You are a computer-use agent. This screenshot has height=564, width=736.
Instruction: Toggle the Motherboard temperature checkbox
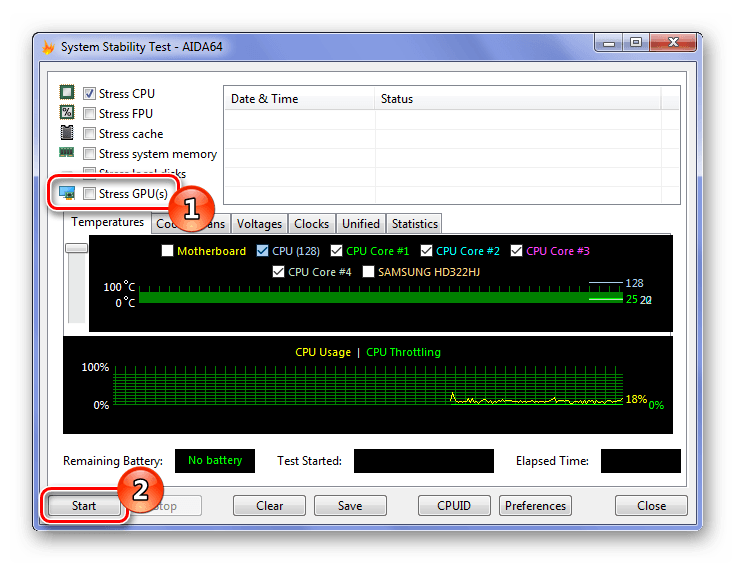pos(167,251)
